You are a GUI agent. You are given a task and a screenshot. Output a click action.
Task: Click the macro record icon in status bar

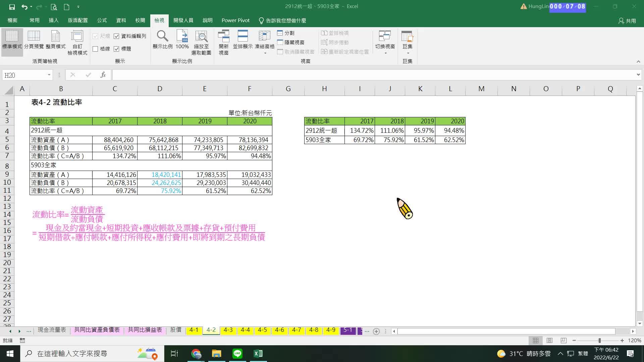coord(22,341)
